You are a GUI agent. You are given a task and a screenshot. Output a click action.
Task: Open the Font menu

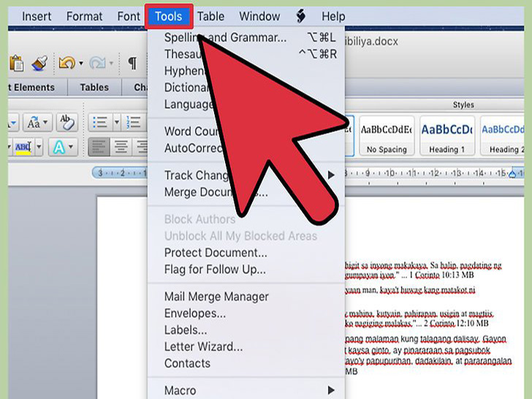[x=129, y=16]
